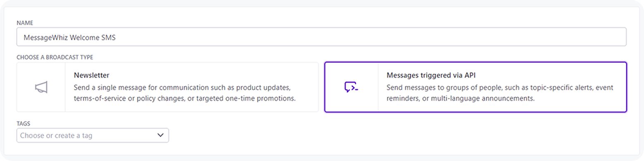Click the API chat-code icon

(x=351, y=87)
